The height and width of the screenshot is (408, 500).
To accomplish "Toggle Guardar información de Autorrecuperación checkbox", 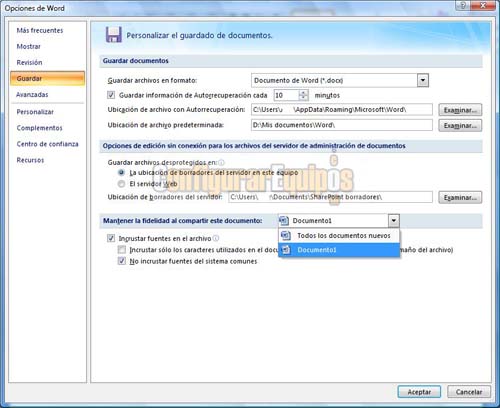I will coord(111,95).
